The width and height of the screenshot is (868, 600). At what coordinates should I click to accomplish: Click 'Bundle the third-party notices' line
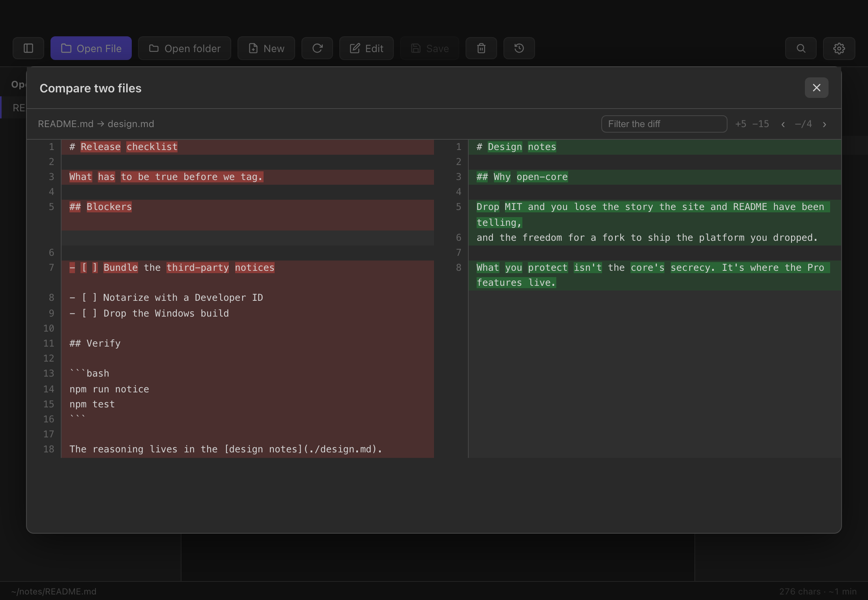click(248, 275)
